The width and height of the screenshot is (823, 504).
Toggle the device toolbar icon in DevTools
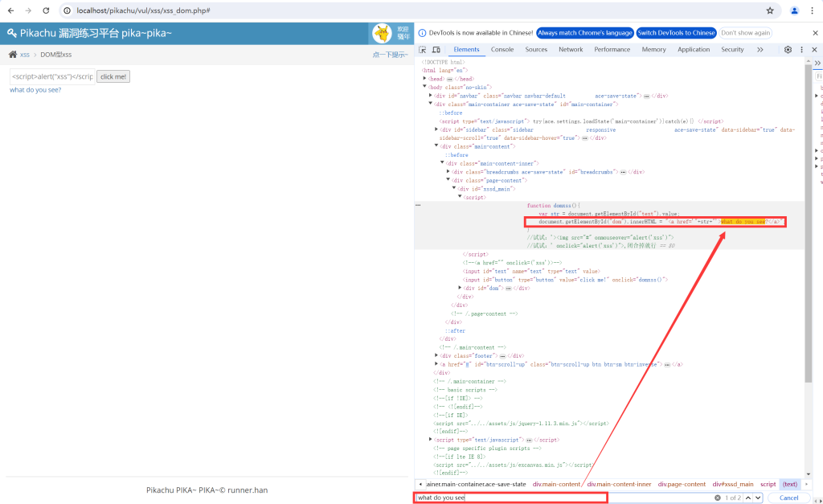436,49
